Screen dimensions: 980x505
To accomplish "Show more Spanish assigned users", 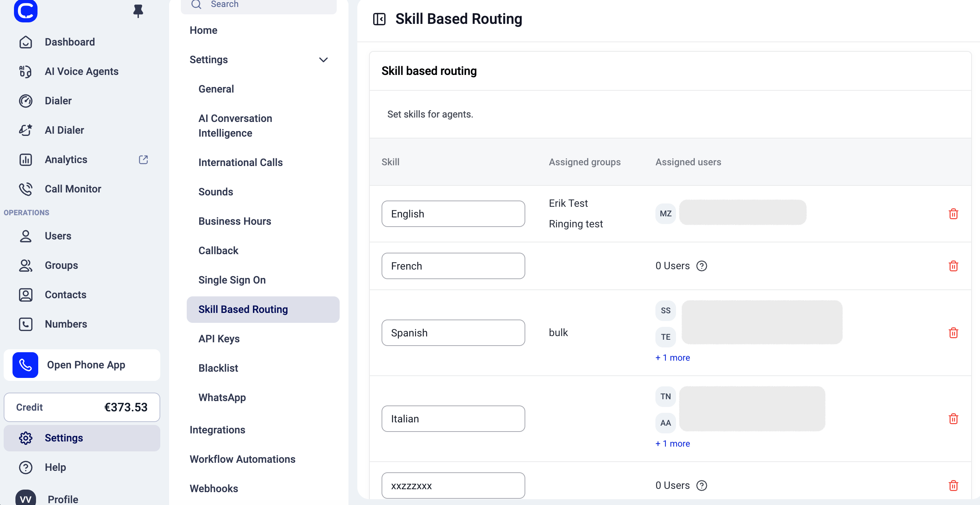I will point(673,358).
